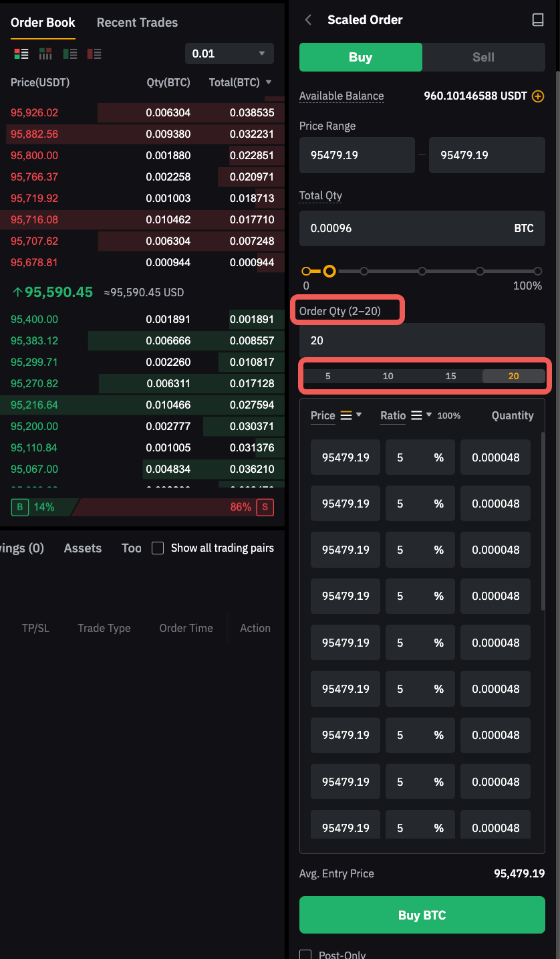
Task: Show only buy orders in the order book
Action: [70, 54]
